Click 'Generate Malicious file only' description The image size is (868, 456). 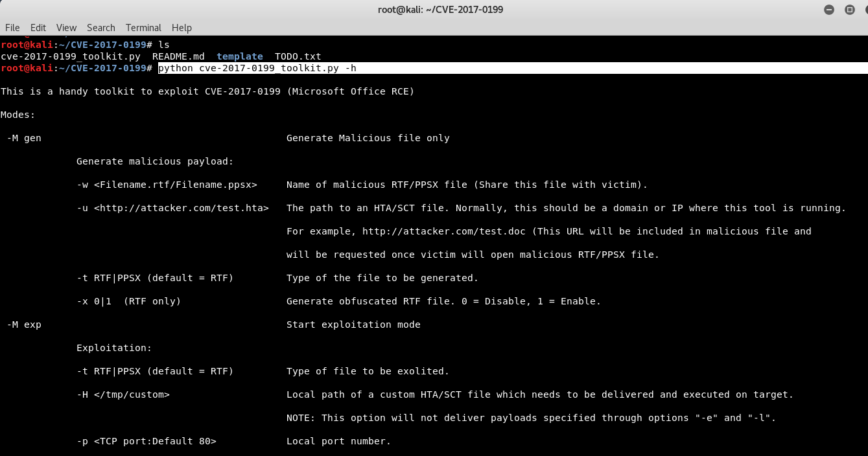368,138
